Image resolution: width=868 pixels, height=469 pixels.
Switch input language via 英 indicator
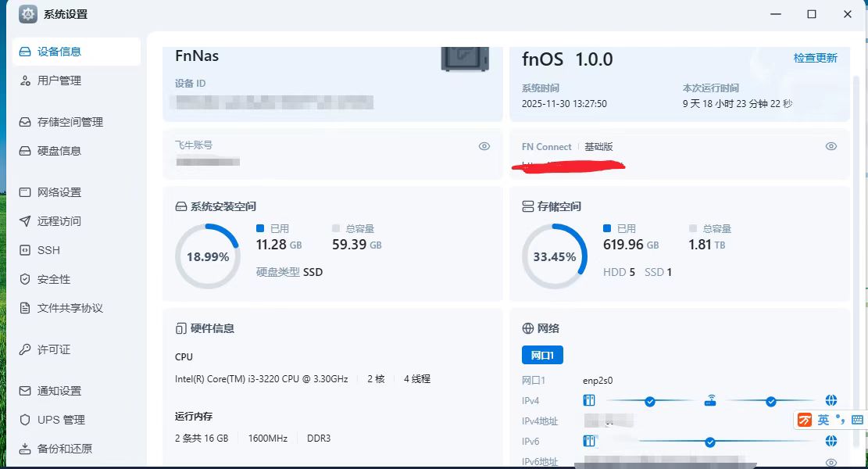tap(823, 420)
